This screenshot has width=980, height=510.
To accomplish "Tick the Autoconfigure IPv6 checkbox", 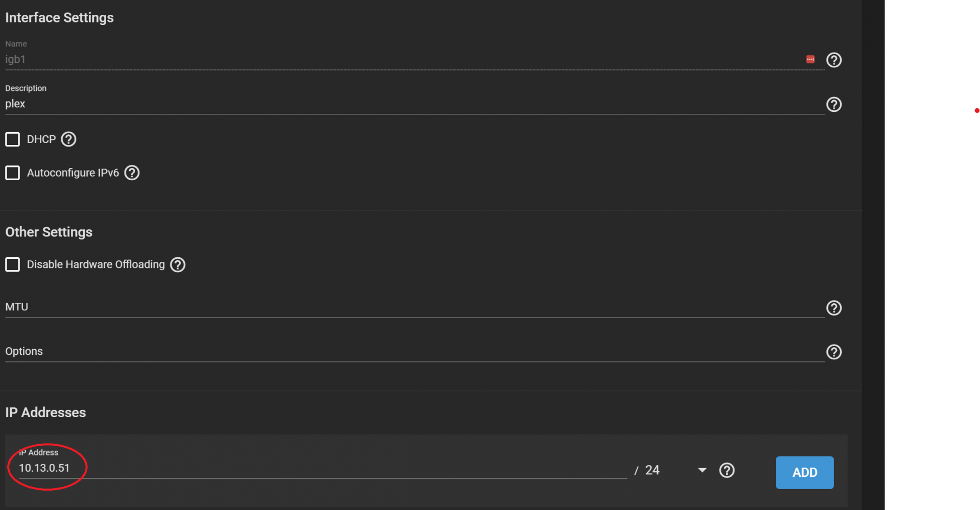I will 13,173.
